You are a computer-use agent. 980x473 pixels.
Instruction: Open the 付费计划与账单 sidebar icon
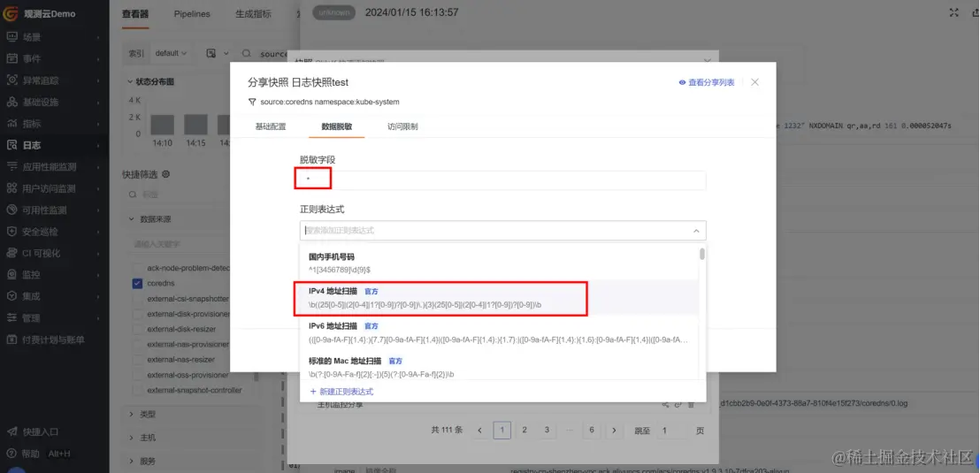11,339
